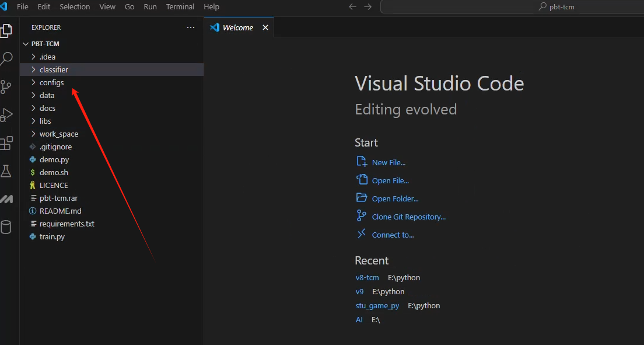Open recent folder AI
The image size is (644, 345).
[x=359, y=319]
